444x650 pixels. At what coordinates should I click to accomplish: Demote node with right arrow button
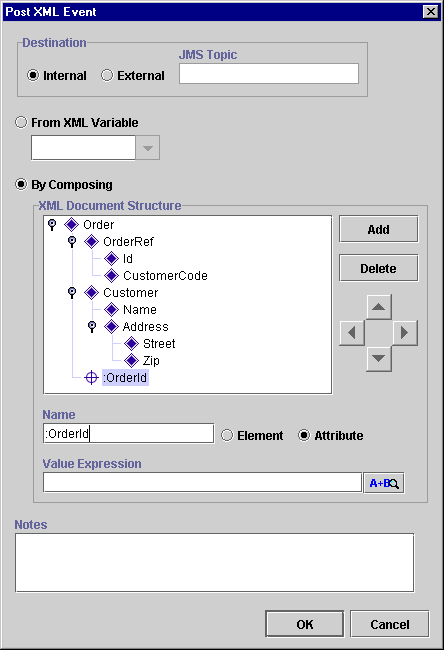(x=405, y=332)
